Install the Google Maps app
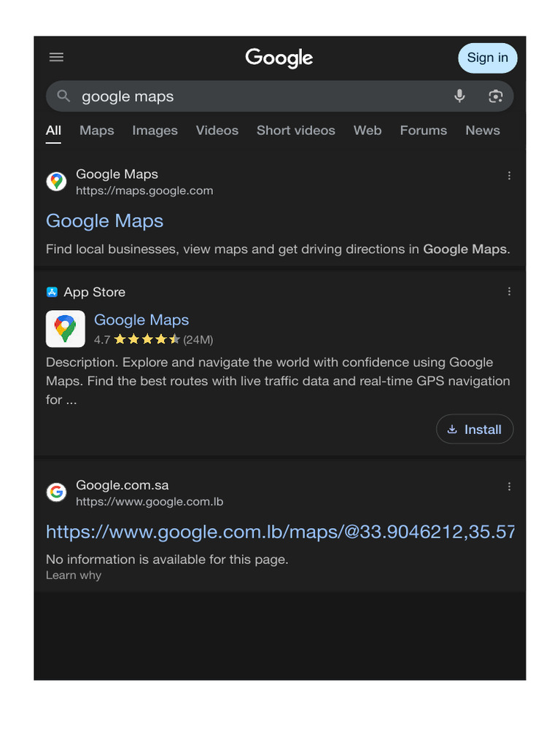Image resolution: width=560 pixels, height=747 pixels. click(x=475, y=429)
